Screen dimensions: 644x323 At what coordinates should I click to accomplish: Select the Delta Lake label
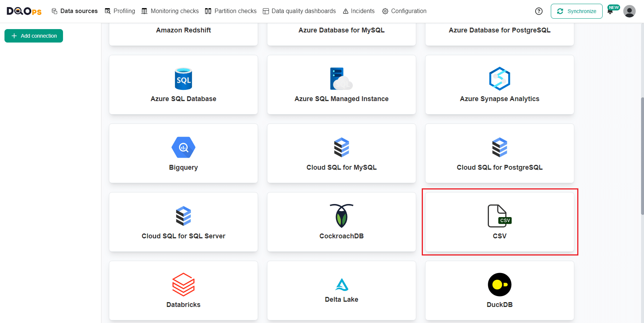point(342,300)
